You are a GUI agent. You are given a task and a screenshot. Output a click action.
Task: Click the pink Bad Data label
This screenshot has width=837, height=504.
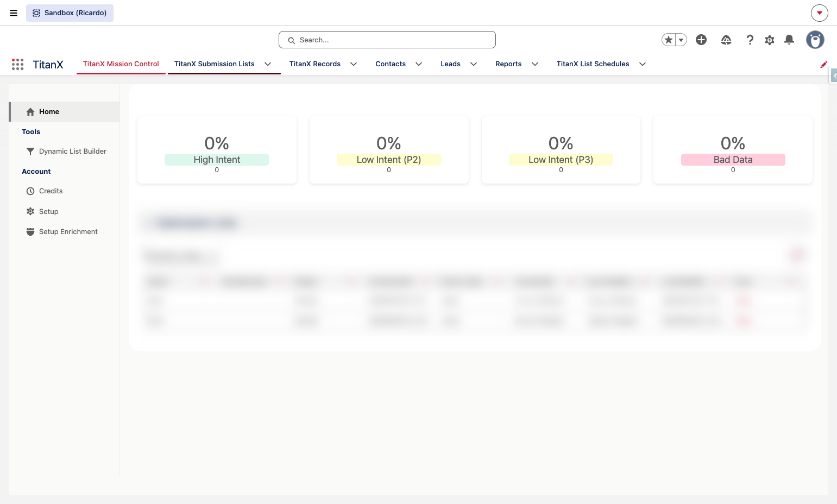pos(733,160)
